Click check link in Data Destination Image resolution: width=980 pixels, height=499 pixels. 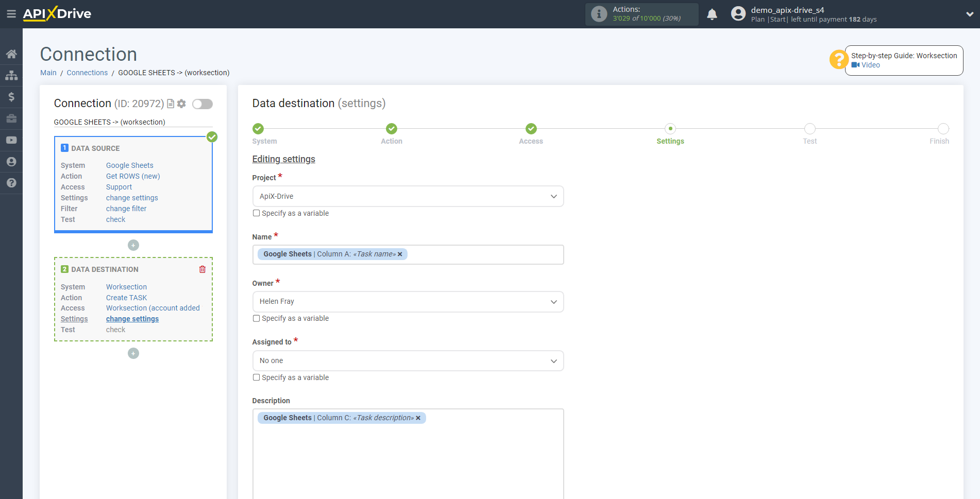point(115,330)
